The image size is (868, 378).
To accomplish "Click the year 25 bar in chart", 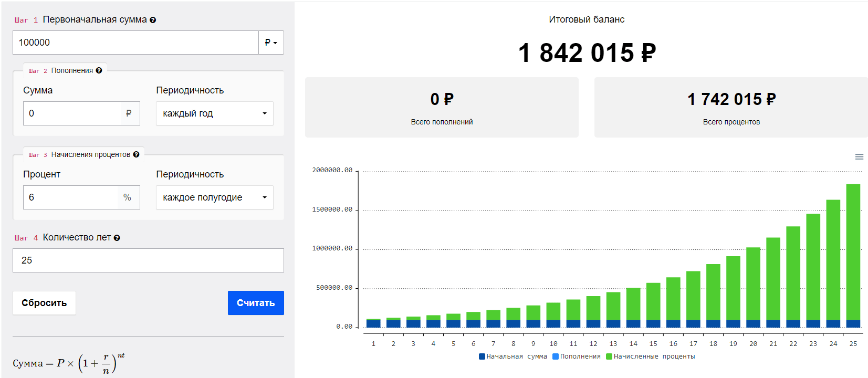I will (853, 252).
